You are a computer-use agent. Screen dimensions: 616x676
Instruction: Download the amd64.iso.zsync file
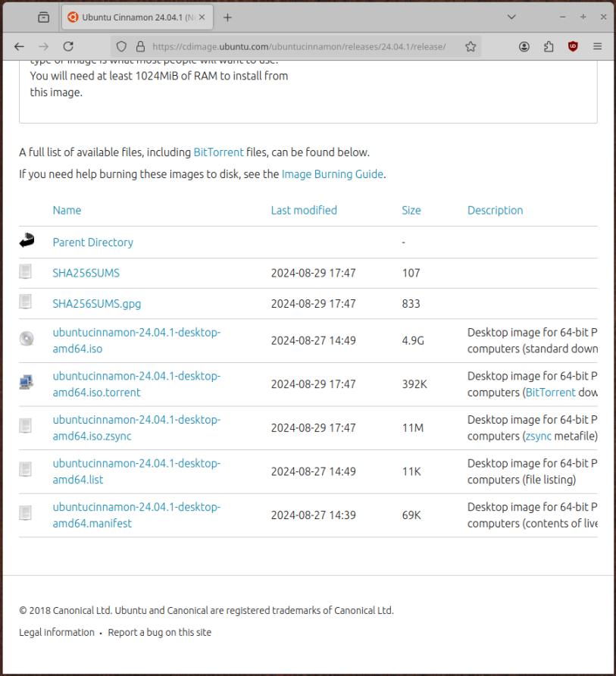[x=136, y=427]
